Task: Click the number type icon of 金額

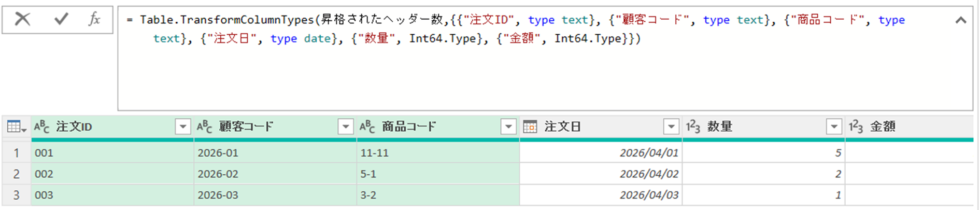Action: click(x=856, y=127)
